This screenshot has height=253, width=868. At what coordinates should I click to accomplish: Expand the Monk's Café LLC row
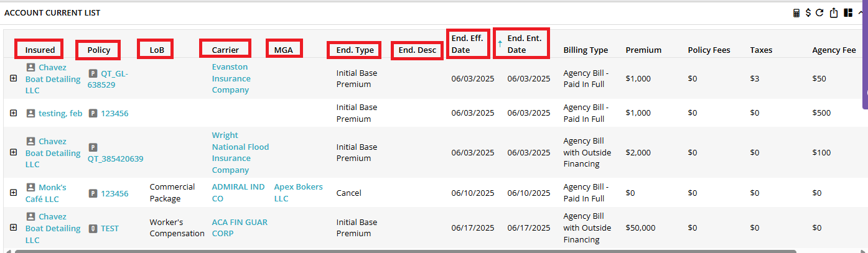[13, 193]
